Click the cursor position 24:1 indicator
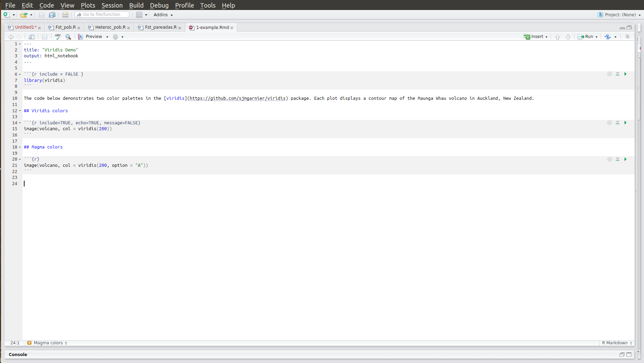Viewport: 644px width, 363px height. pyautogui.click(x=15, y=343)
